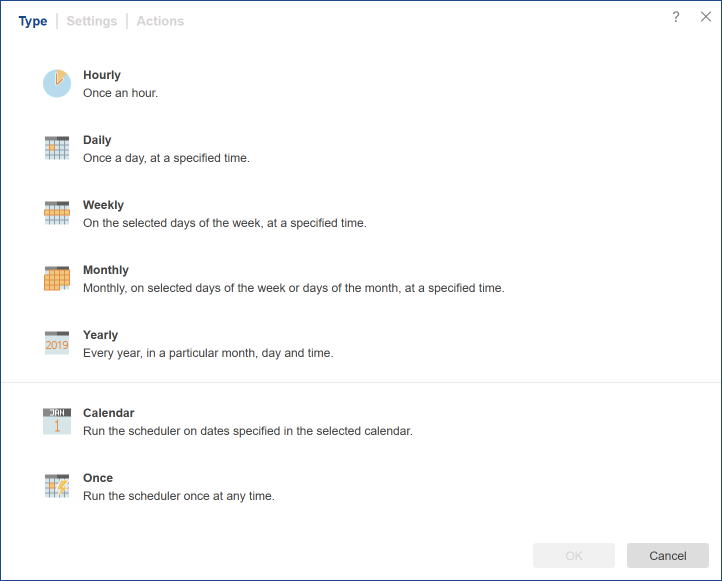The width and height of the screenshot is (722, 581).
Task: Pick the Daily schedule type title
Action: [x=97, y=140]
